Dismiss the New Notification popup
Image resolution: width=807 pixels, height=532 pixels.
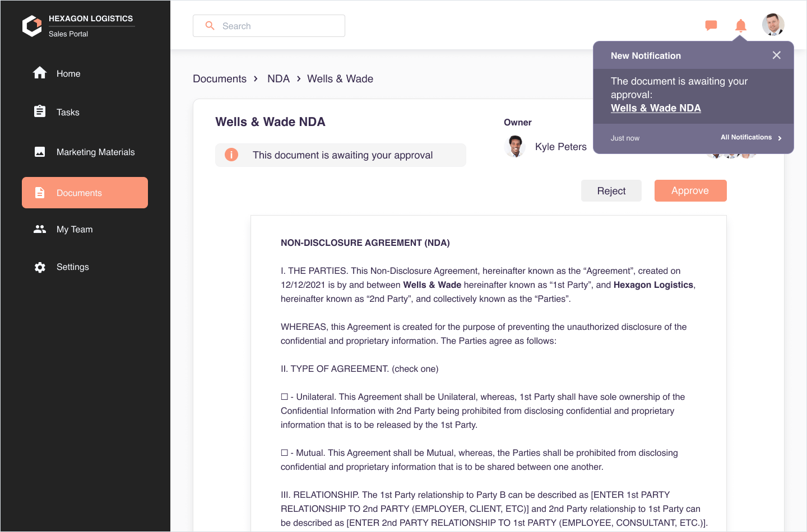tap(776, 55)
